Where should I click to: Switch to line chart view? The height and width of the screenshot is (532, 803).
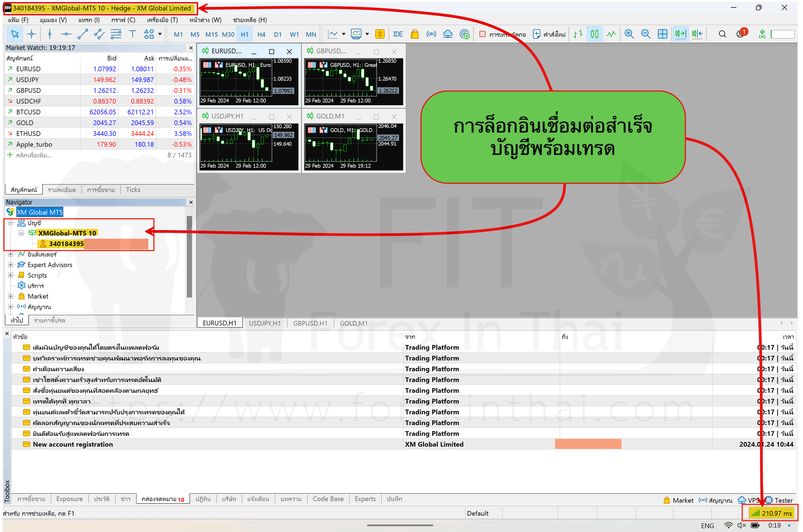click(611, 34)
